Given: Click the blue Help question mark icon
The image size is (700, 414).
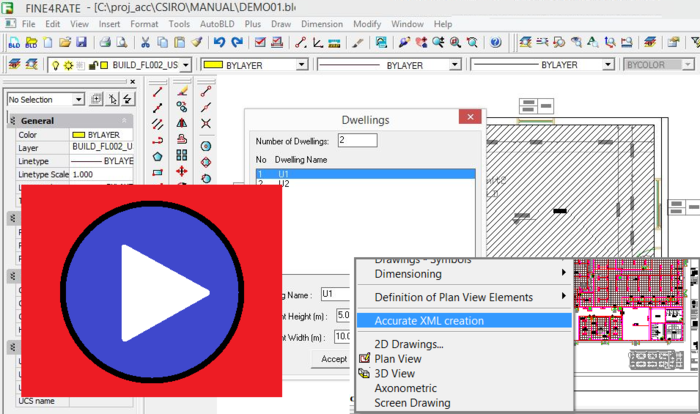Looking at the screenshot, I should click(495, 43).
